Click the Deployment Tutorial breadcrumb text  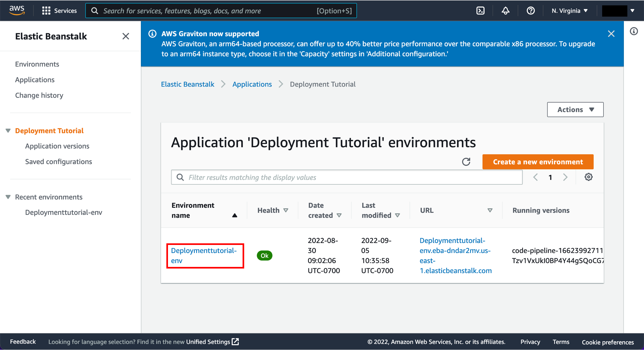pyautogui.click(x=323, y=84)
